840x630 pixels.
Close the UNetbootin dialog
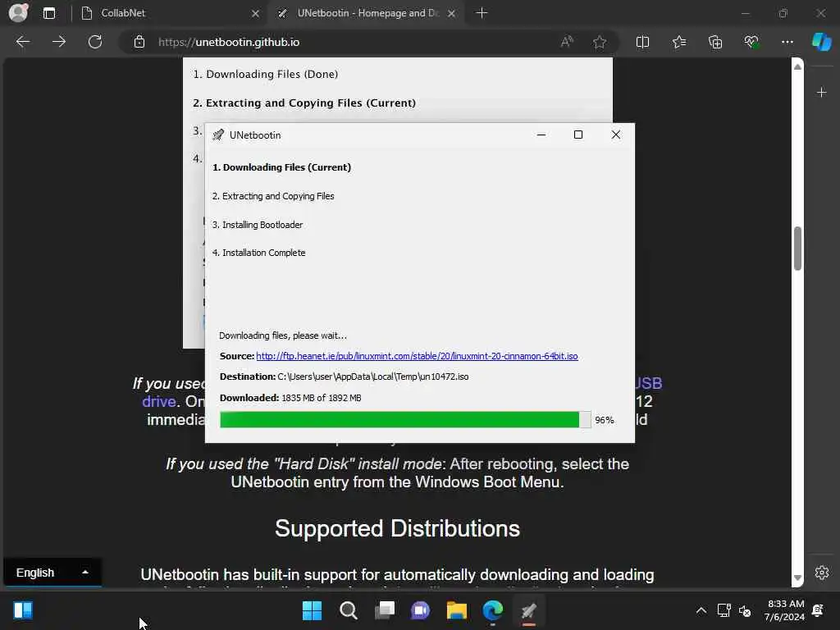[x=616, y=135]
